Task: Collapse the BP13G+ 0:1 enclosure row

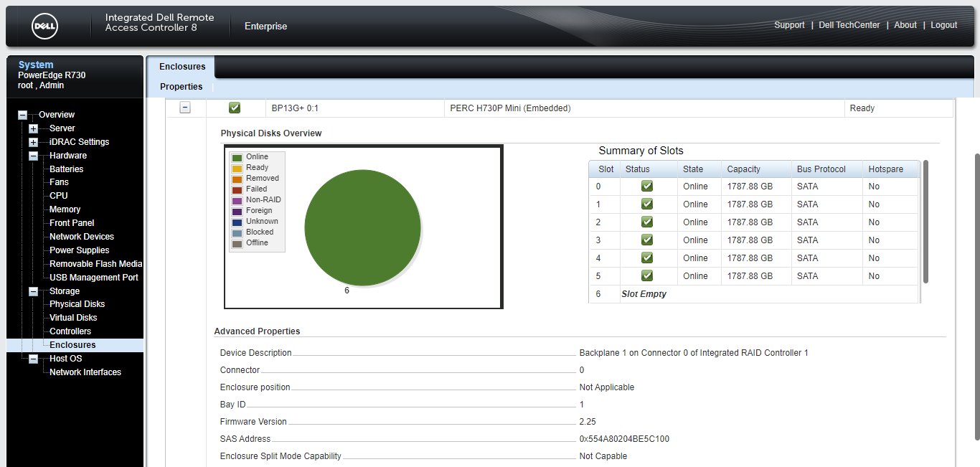Action: pos(185,108)
